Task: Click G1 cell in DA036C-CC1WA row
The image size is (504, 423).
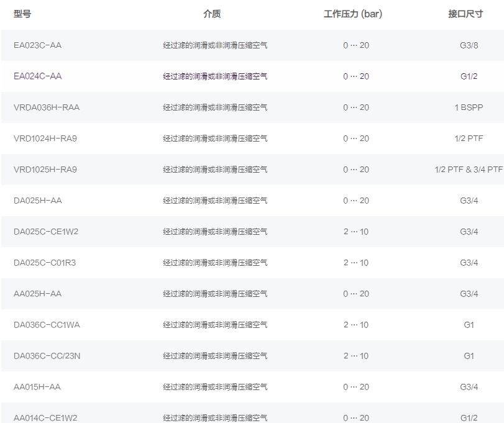Action: (x=469, y=325)
